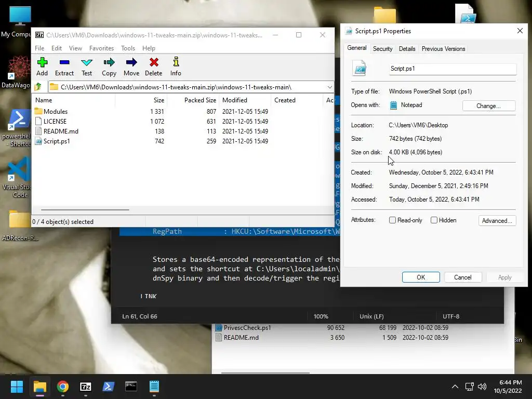Click the 100% zoom status entry
Viewport: 532px width, 399px height.
point(321,316)
